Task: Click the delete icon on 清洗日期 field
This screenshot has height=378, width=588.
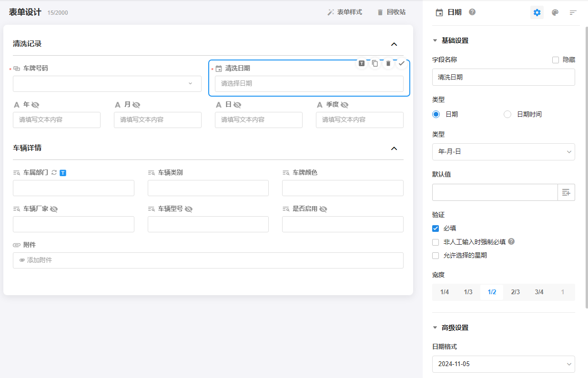Action: 388,63
